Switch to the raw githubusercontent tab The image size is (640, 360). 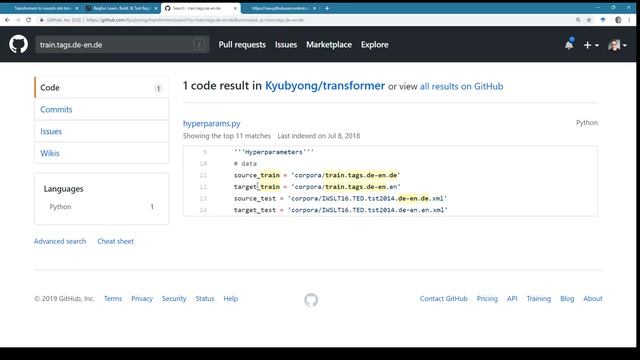pos(280,8)
